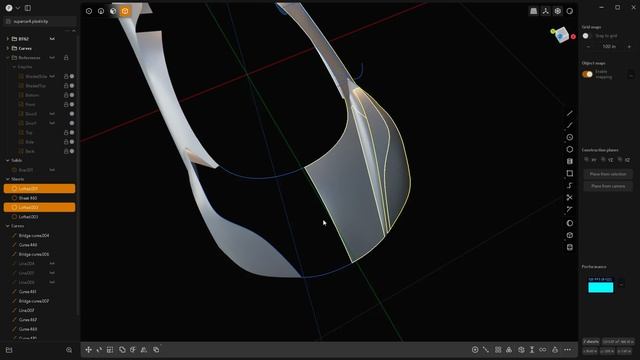Select the Polygon tool in right toolbar

(569, 149)
